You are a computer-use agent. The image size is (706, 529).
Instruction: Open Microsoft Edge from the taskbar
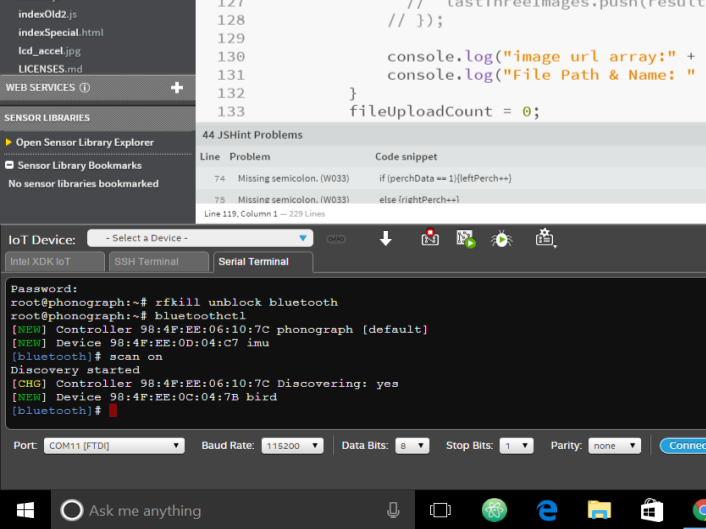click(546, 510)
